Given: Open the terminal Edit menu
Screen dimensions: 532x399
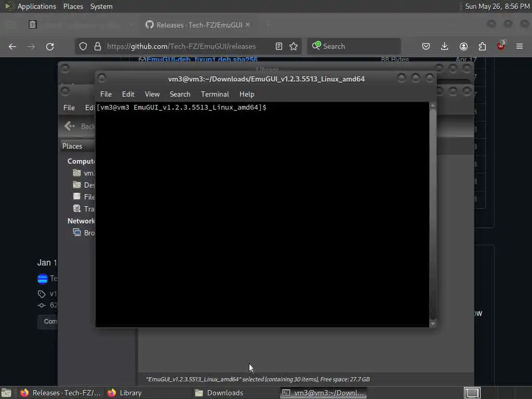Looking at the screenshot, I should pyautogui.click(x=128, y=95).
